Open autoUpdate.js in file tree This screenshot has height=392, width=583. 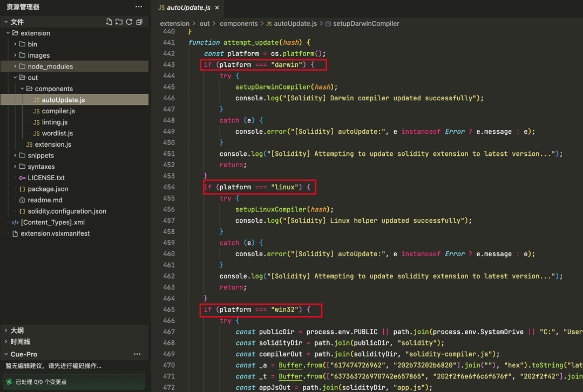(x=74, y=100)
